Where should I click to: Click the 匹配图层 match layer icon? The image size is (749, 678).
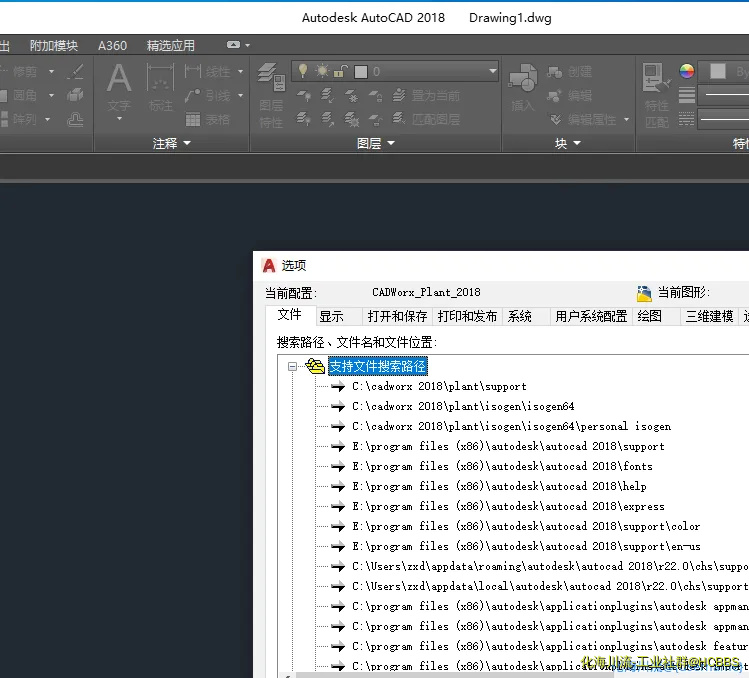(399, 119)
